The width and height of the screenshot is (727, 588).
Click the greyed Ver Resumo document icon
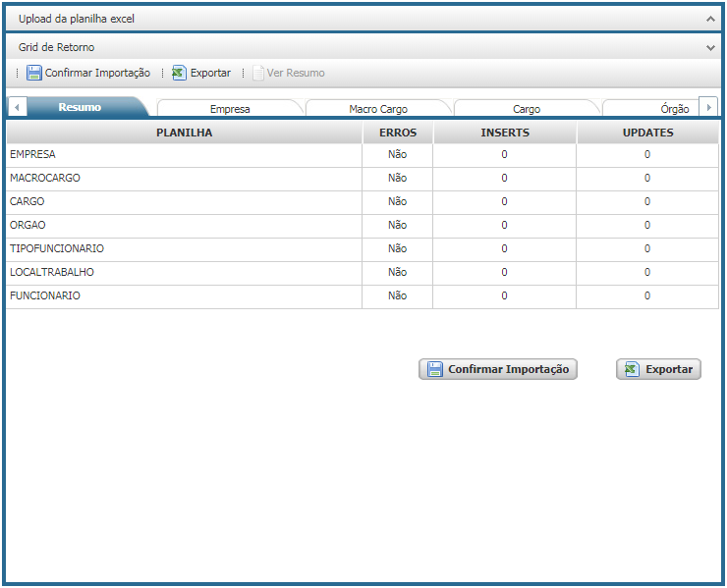coord(258,73)
